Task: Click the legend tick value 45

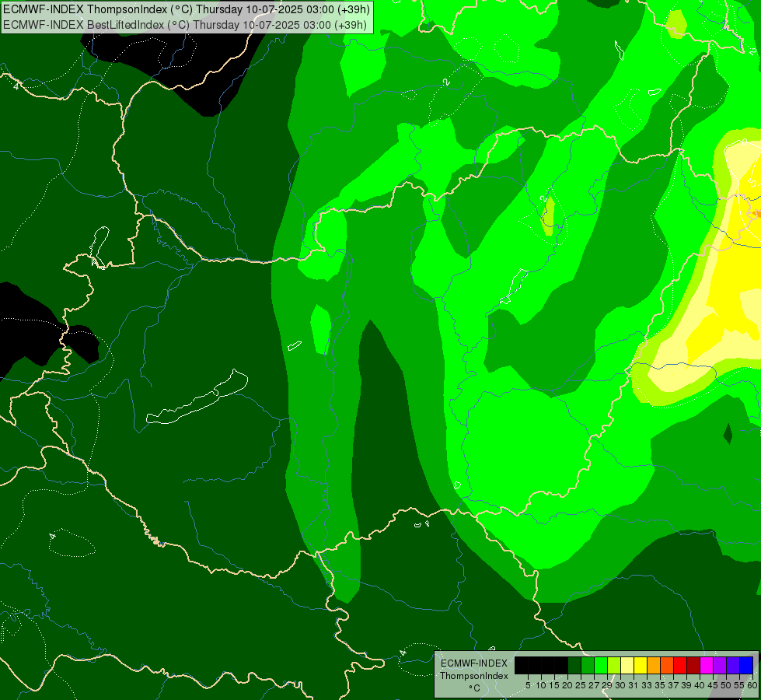Action: 714,685
